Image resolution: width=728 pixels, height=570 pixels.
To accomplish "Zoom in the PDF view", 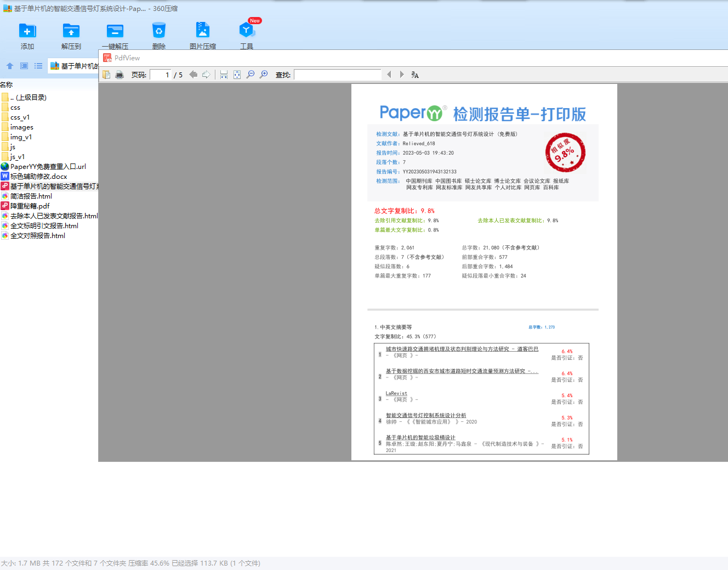I will [264, 75].
